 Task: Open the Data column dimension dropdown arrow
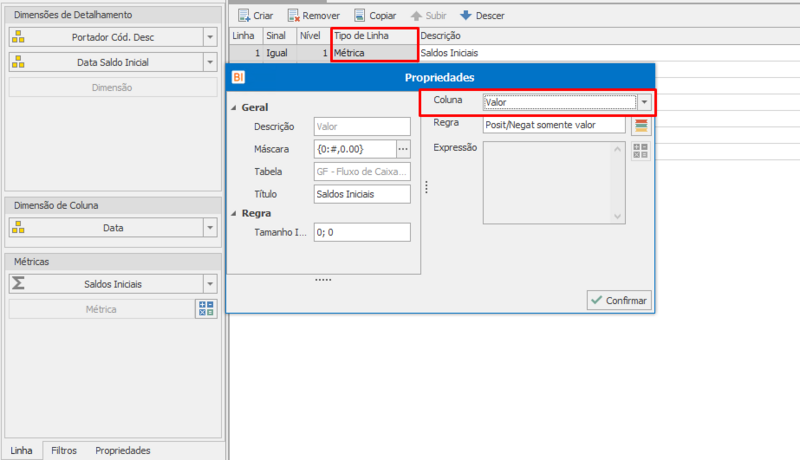coord(210,228)
